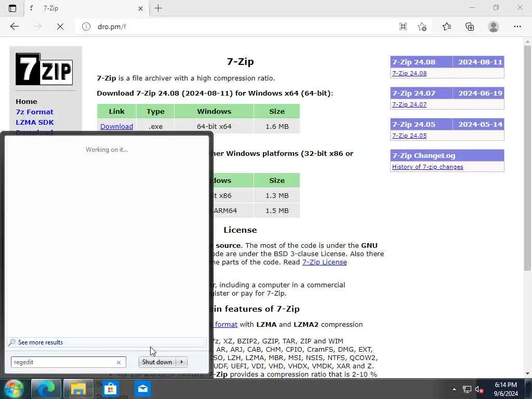The height and width of the screenshot is (399, 532).
Task: Click the 64-bit x64 table cell
Action: coord(214,127)
